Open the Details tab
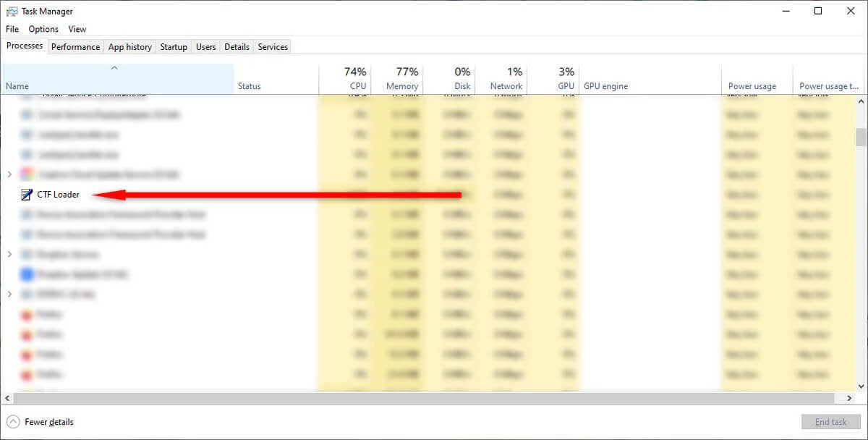Image resolution: width=868 pixels, height=440 pixels. (237, 46)
